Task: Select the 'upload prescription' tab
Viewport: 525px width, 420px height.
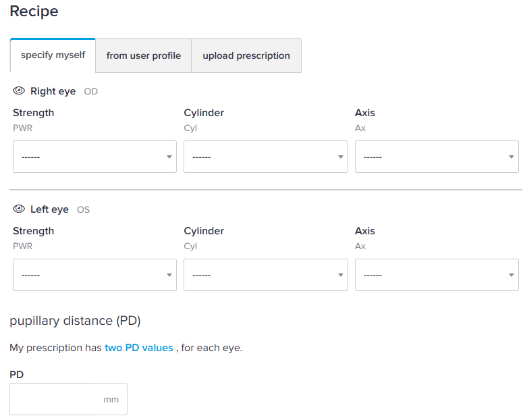Action: pyautogui.click(x=246, y=55)
